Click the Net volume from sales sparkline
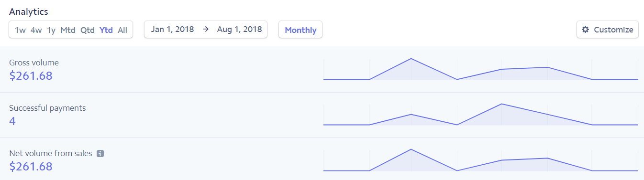This screenshot has height=180, width=644. pyautogui.click(x=481, y=160)
